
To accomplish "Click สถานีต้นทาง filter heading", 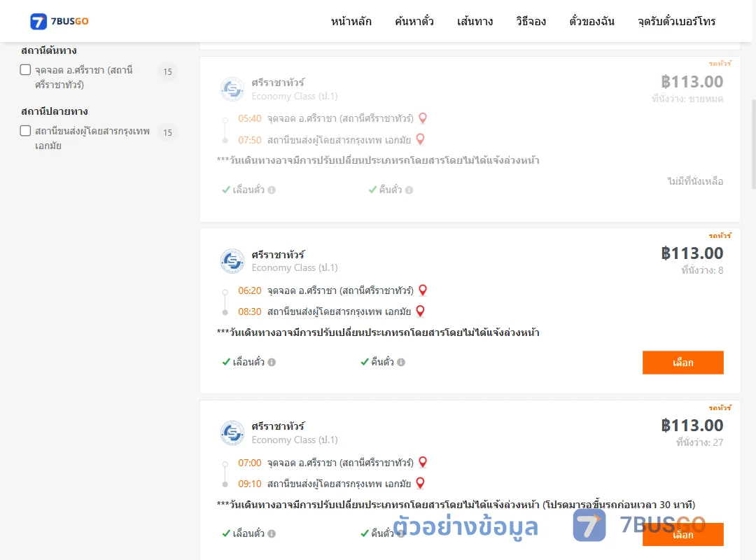I will click(49, 50).
